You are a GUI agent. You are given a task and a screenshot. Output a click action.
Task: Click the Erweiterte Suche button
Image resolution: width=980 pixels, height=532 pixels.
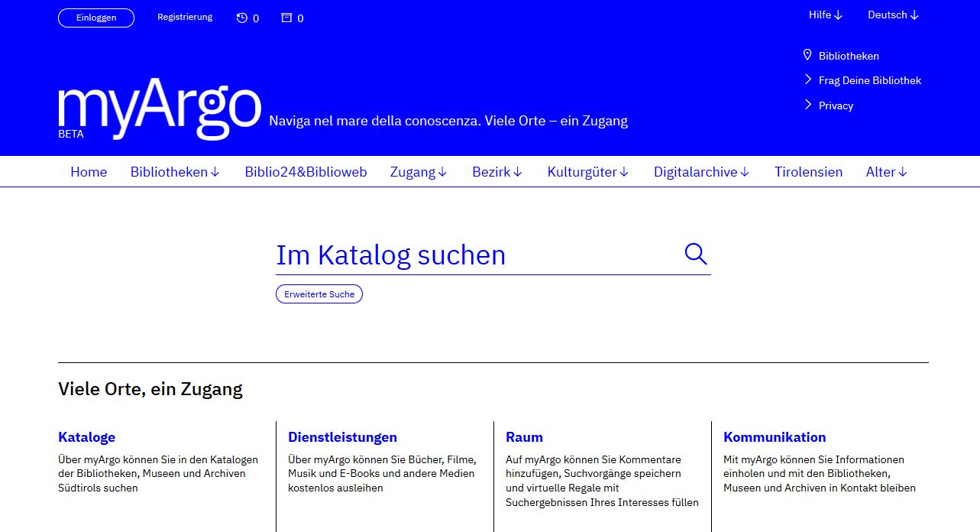point(319,294)
